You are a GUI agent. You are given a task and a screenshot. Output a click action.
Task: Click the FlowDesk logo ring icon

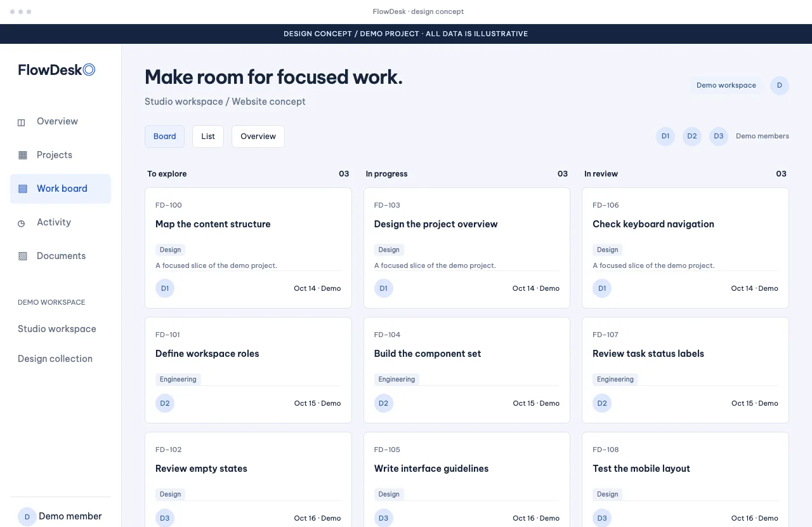[89, 70]
